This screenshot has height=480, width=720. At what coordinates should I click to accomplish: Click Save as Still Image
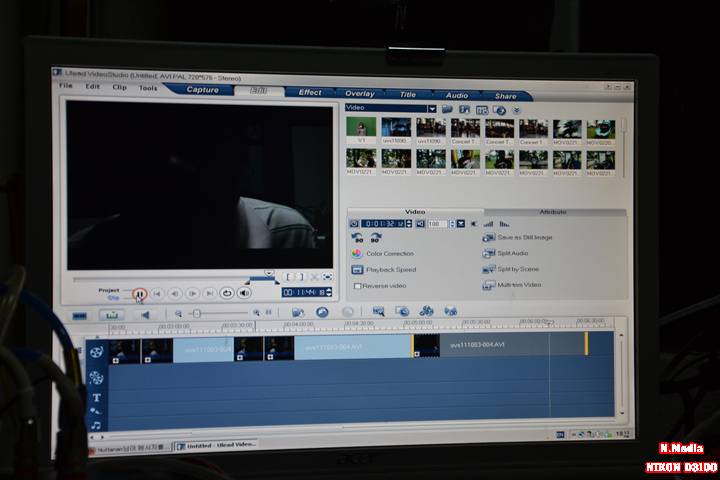518,237
